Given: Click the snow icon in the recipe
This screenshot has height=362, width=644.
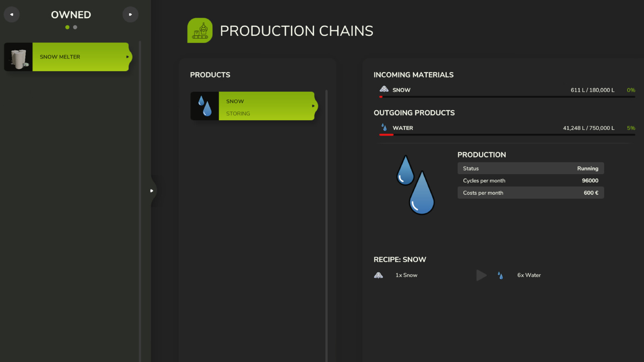Looking at the screenshot, I should click(378, 275).
